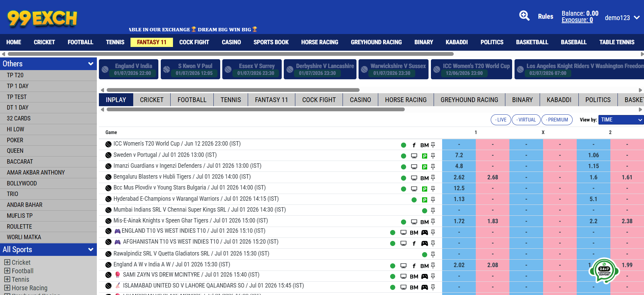The image size is (644, 295).
Task: Open live TV icon for Sweden v Portugal
Action: (414, 156)
